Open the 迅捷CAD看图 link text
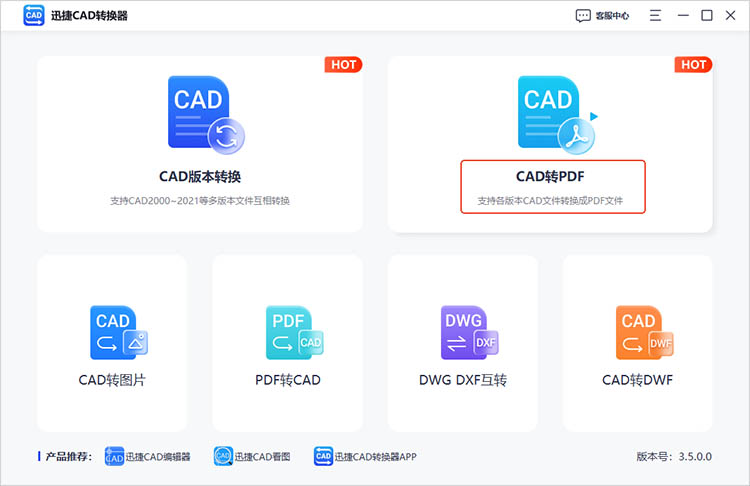Screen dimensions: 750x486 tap(262, 457)
